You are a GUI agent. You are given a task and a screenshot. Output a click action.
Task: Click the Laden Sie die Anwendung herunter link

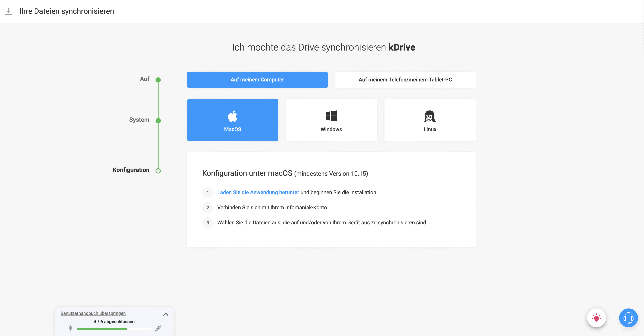point(258,192)
